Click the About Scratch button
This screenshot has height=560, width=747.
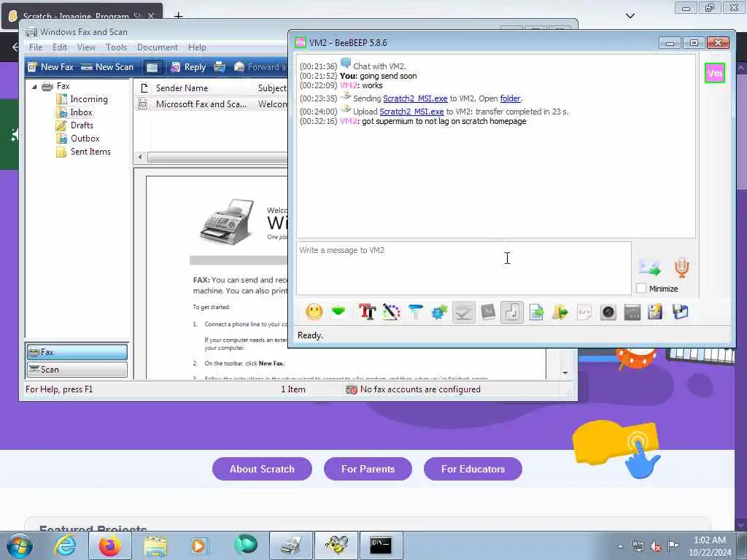[262, 469]
